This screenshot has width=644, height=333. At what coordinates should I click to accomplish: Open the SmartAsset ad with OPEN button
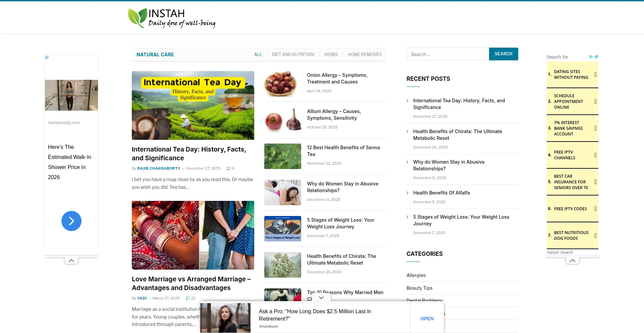point(427,319)
